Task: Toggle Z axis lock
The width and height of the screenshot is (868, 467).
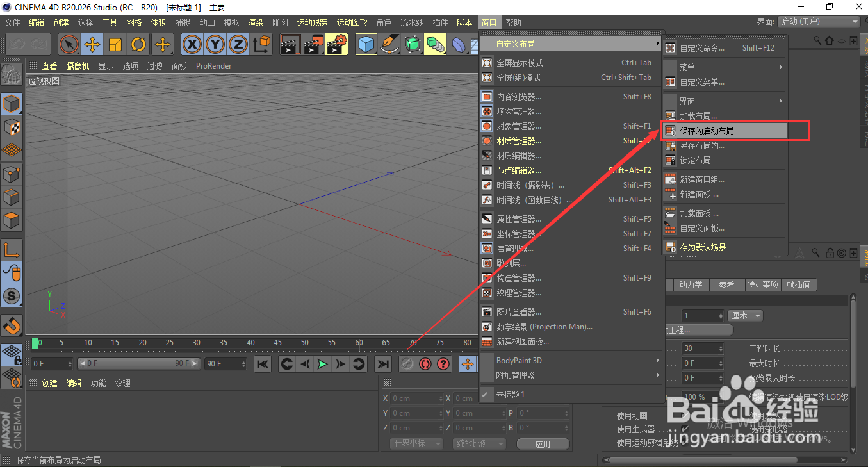Action: coord(238,44)
